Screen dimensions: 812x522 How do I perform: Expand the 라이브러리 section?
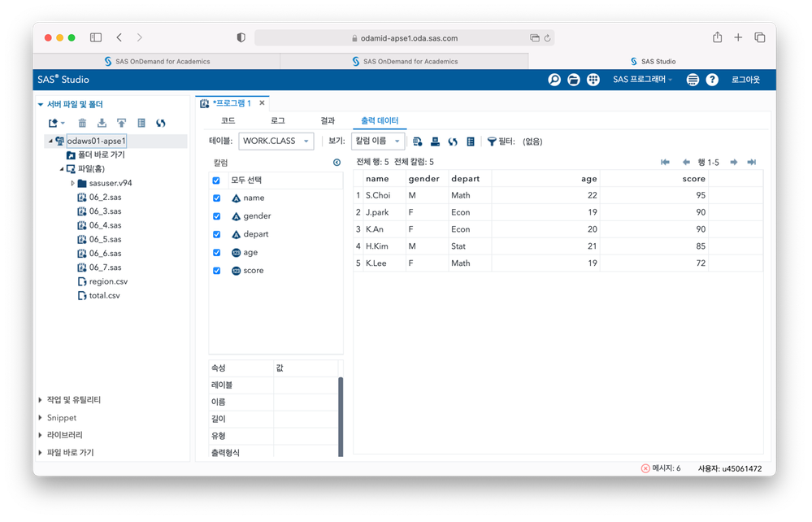(41, 435)
